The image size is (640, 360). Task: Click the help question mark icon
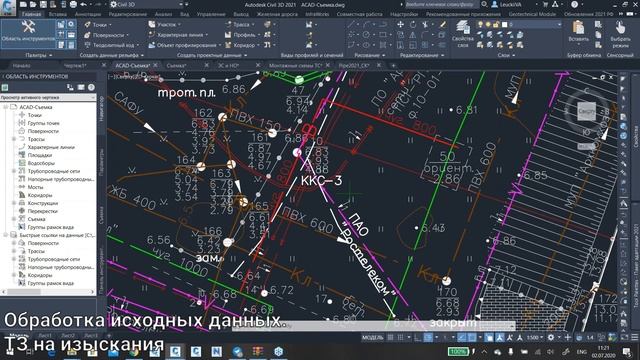(575, 4)
